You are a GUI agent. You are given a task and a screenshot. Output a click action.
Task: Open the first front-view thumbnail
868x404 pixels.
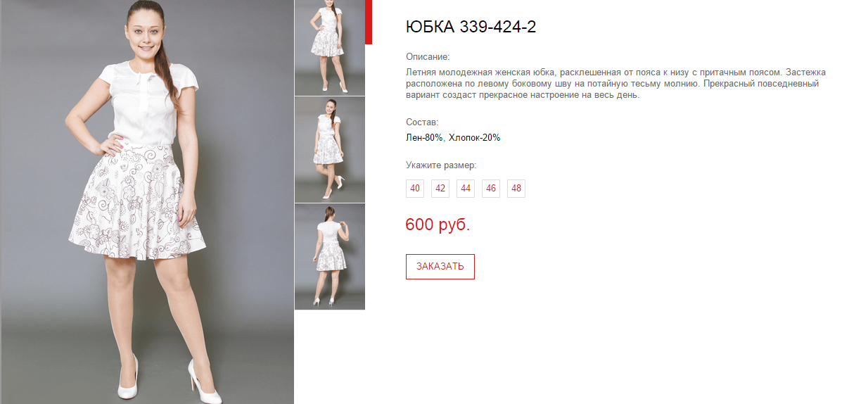(329, 47)
